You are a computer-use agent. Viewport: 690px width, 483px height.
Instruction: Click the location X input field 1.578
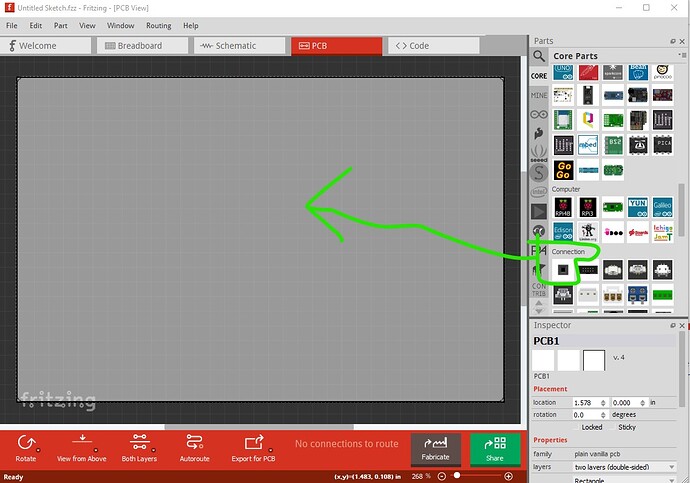click(585, 402)
